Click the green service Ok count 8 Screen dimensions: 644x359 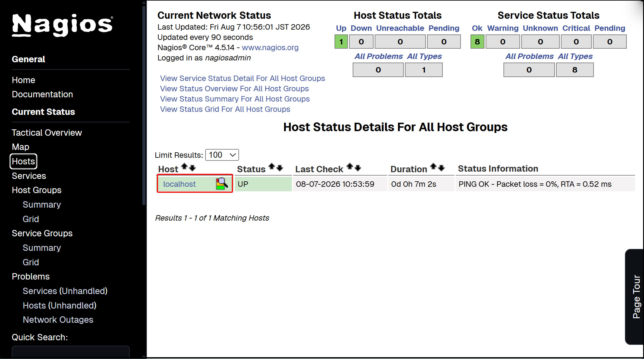(477, 42)
